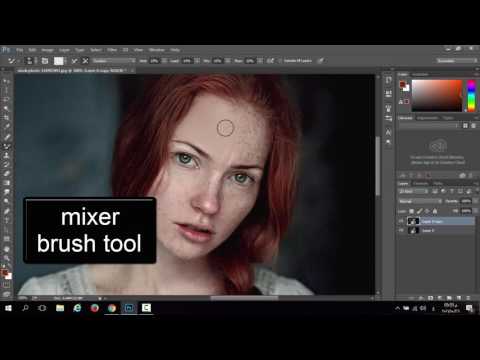Toggle load brush after each stroke

point(74,61)
